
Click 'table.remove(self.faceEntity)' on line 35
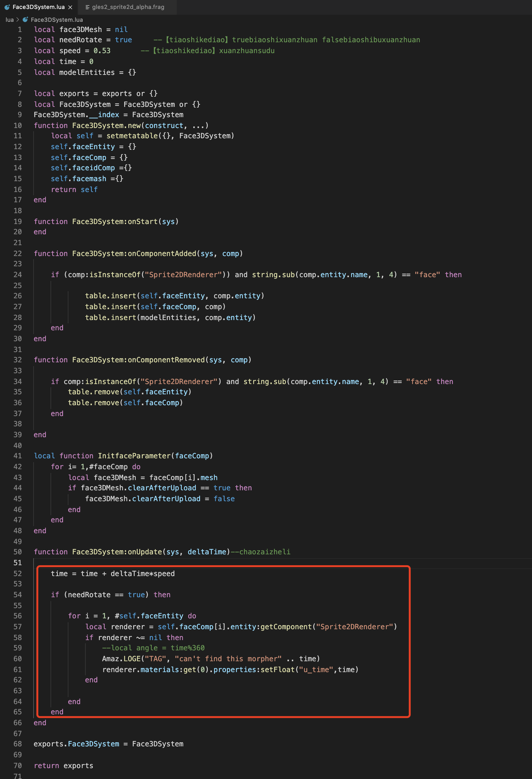[130, 392]
